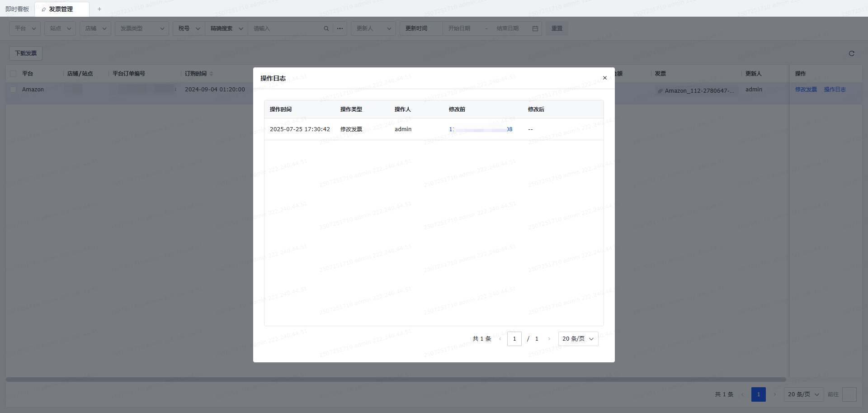Open the 店铺 filter dropdown
Viewport: 868px width, 413px height.
coord(95,28)
